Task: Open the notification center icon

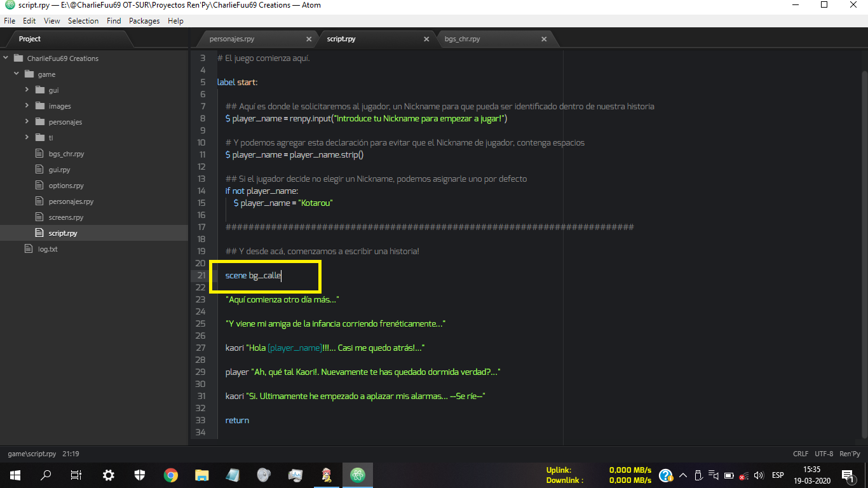Action: (x=847, y=475)
